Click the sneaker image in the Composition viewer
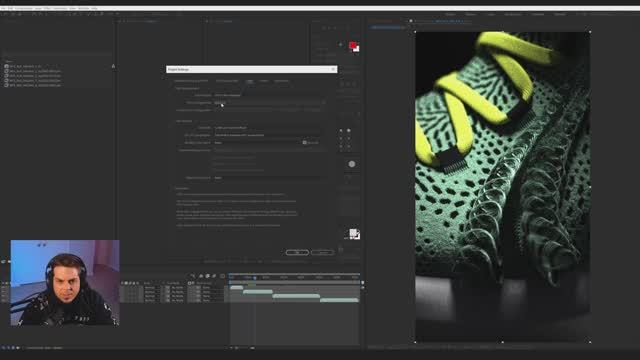 click(502, 187)
